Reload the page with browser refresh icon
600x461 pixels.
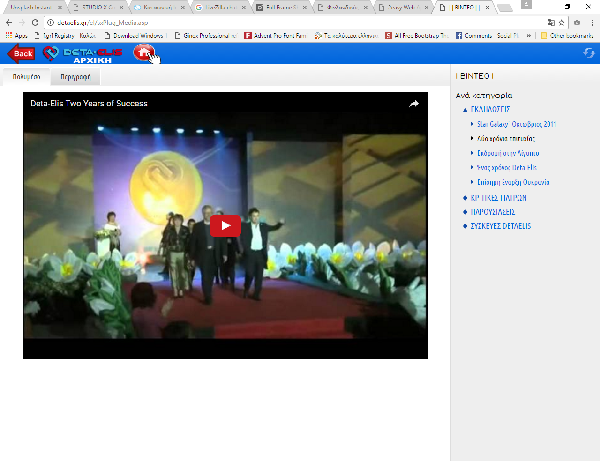pyautogui.click(x=35, y=23)
